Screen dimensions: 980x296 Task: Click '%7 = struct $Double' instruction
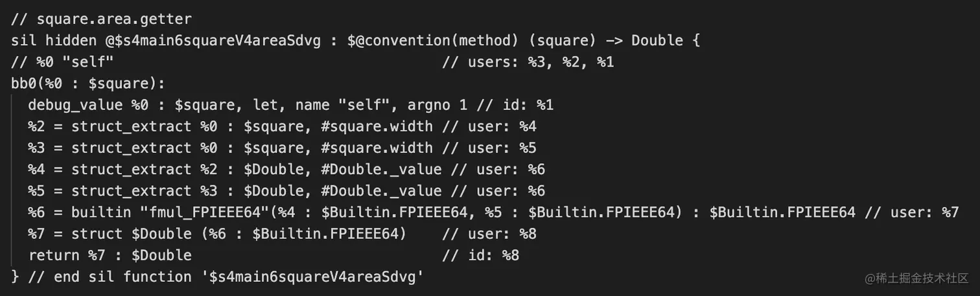(x=110, y=234)
